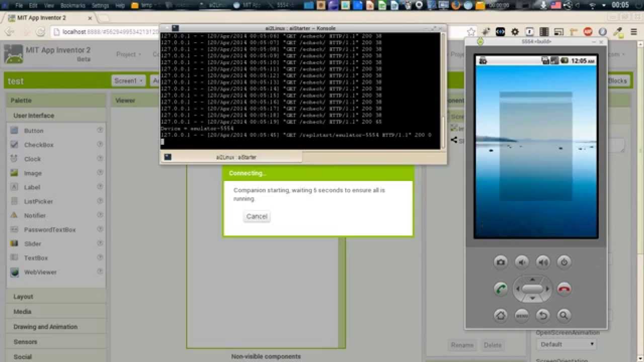Click the emulator power button
The width and height of the screenshot is (644, 362).
[564, 262]
